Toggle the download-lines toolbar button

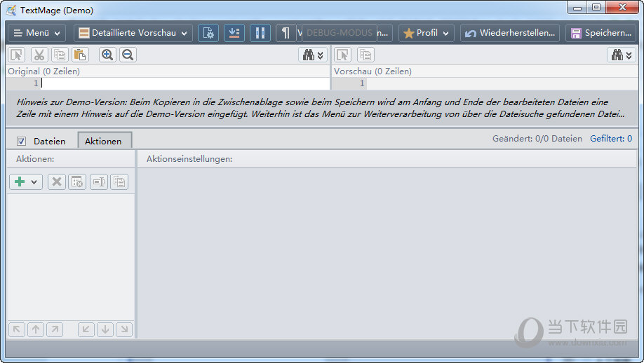[234, 33]
